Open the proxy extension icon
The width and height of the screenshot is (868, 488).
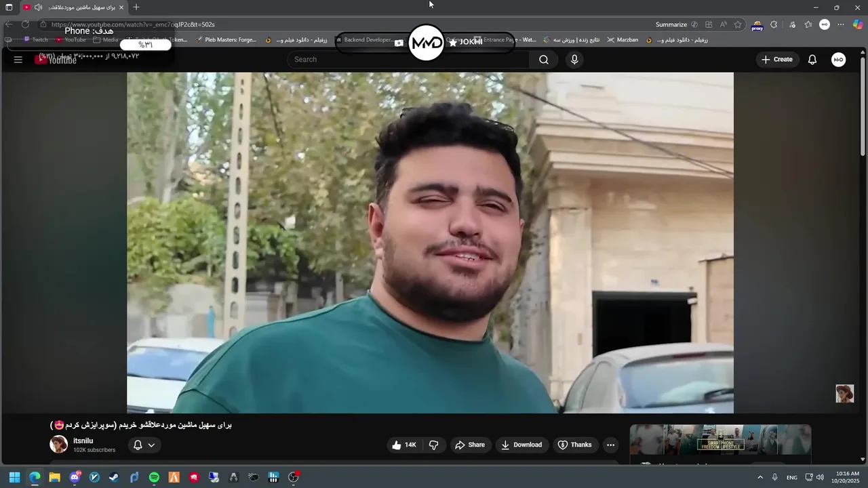(757, 26)
